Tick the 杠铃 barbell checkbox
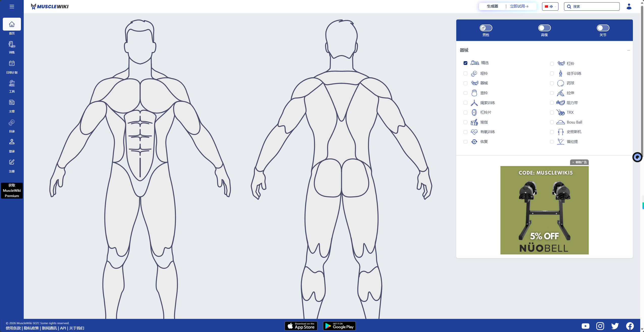 point(552,64)
